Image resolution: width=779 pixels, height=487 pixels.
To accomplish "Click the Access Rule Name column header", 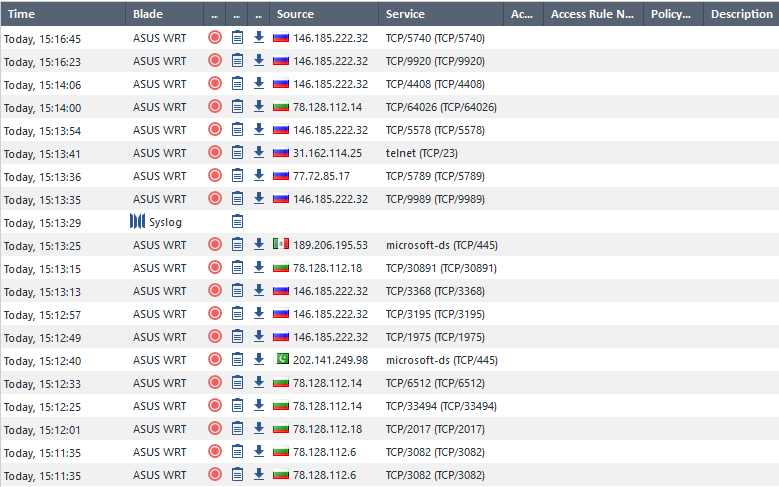I will tap(593, 13).
